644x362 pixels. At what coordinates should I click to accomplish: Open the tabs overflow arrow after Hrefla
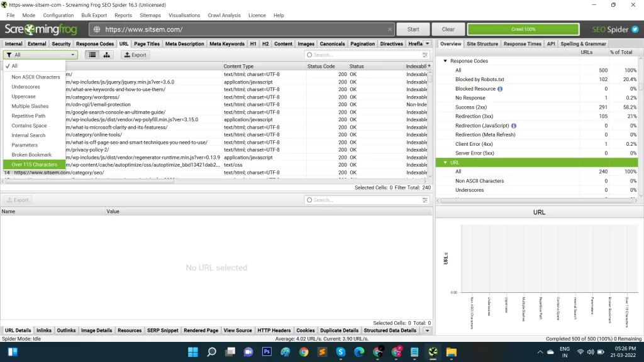click(427, 43)
